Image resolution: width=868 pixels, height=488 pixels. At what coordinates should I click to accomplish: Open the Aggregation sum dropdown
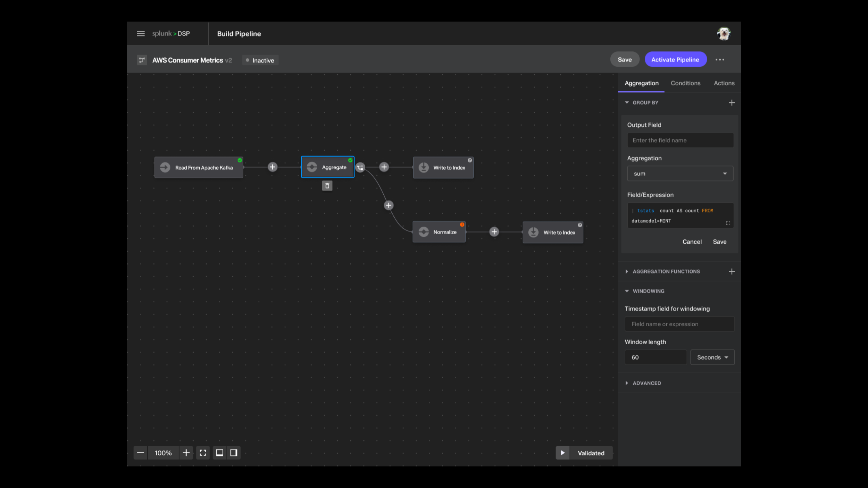point(680,174)
